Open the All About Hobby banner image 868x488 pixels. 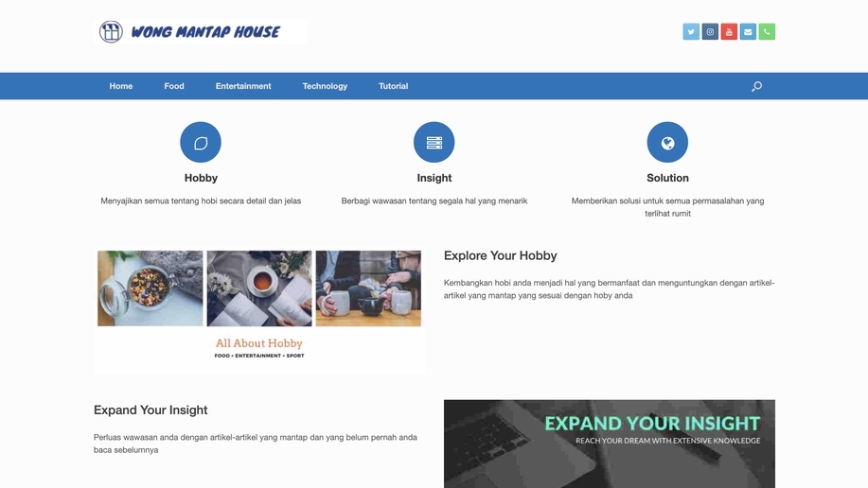coord(259,310)
